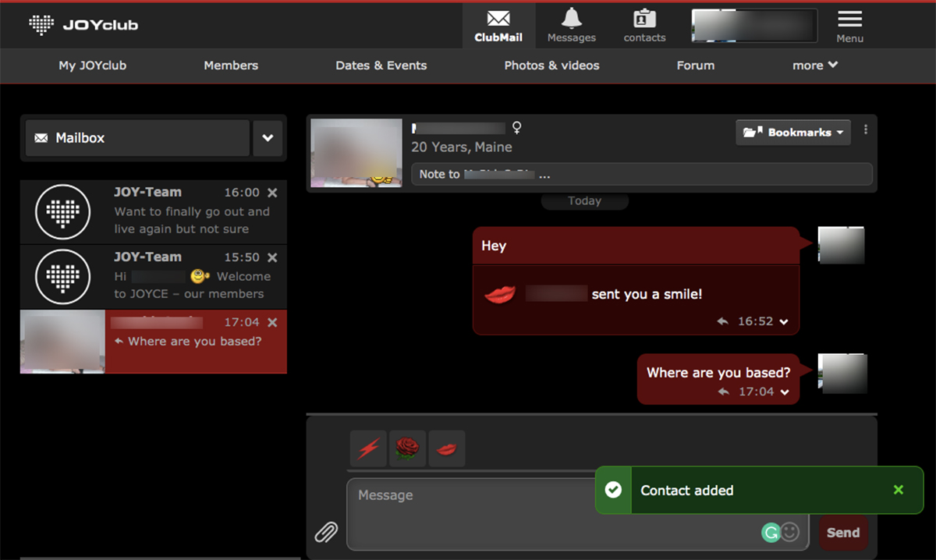This screenshot has width=936, height=560.
Task: Open the hamburger Menu
Action: pos(849,25)
